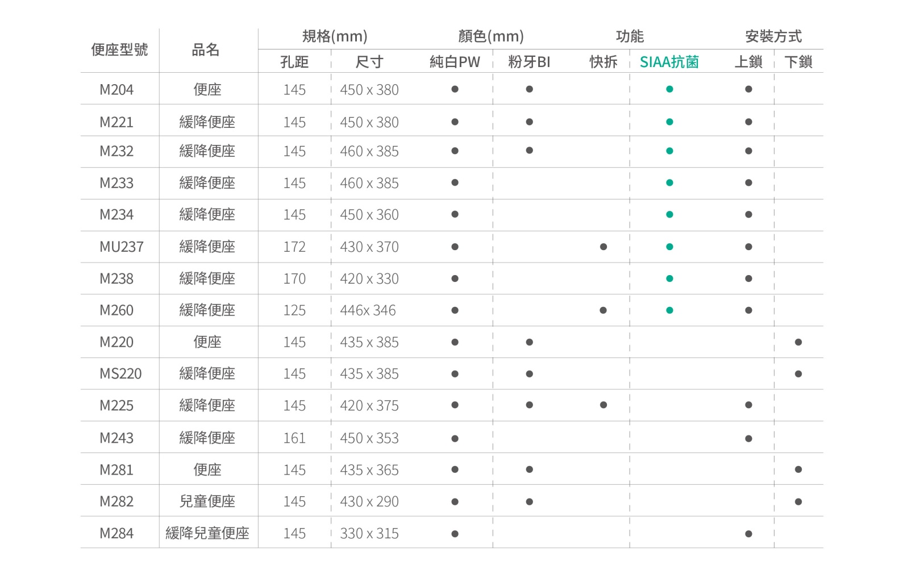Select the 粉牙BI dot for M232
924x582 pixels.
click(530, 151)
